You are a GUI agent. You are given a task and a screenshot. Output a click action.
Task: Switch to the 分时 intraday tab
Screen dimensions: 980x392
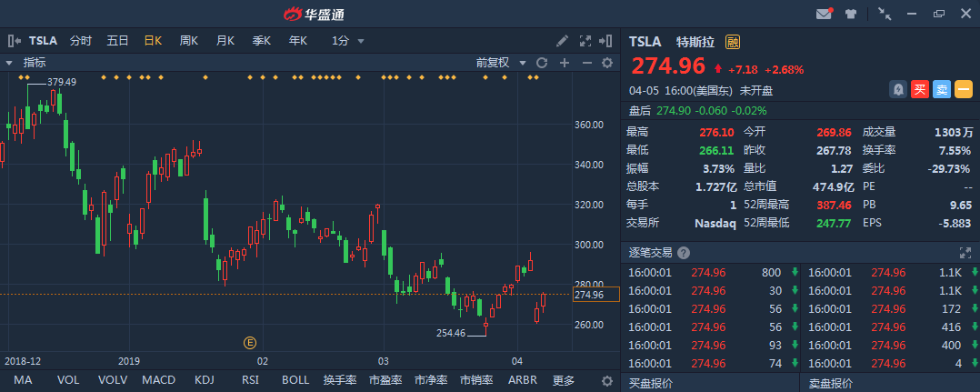(x=81, y=41)
